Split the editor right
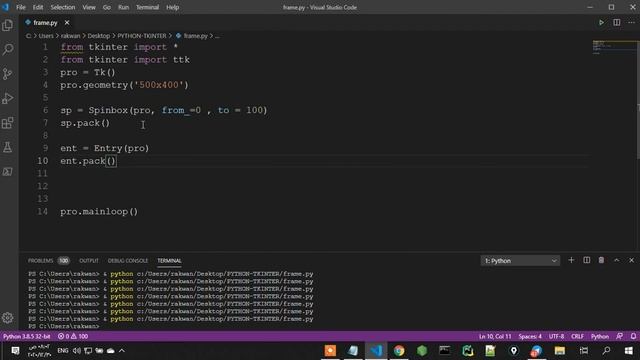Image resolution: width=640 pixels, height=360 pixels. 617,23
